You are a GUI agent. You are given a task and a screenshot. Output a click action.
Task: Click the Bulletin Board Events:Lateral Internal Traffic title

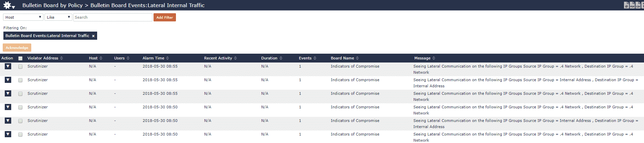pyautogui.click(x=147, y=5)
